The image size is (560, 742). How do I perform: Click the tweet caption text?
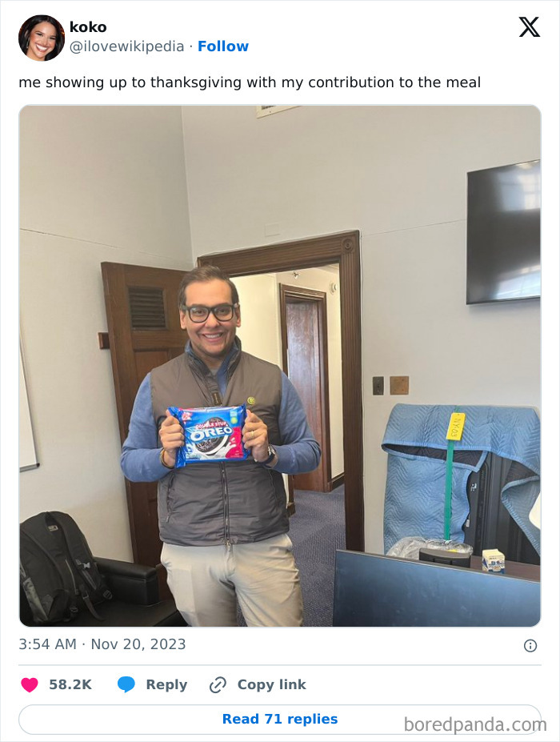tap(250, 82)
